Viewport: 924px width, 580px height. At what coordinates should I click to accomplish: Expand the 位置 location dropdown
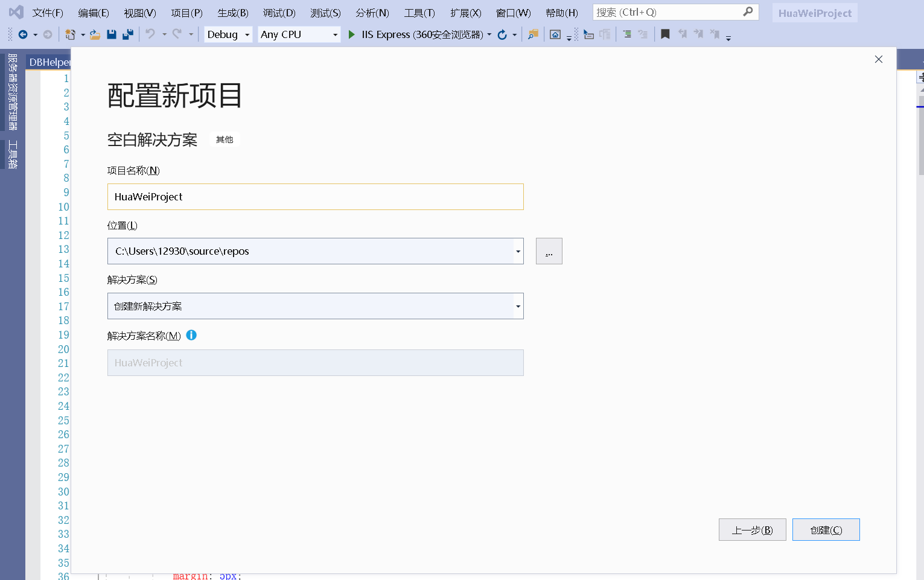(518, 251)
